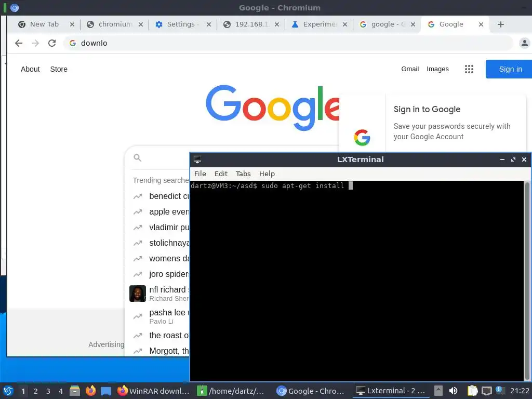Switch to the New Tab tab
Screen dimensions: 532x399
click(44, 24)
